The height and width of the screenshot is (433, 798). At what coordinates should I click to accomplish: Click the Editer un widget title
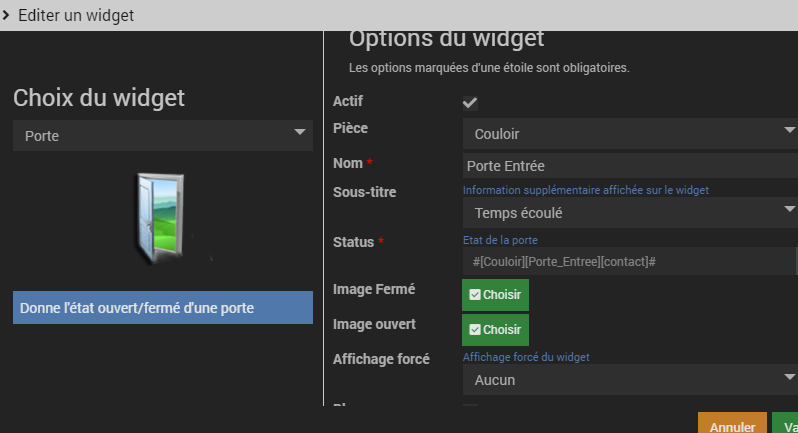coord(76,15)
